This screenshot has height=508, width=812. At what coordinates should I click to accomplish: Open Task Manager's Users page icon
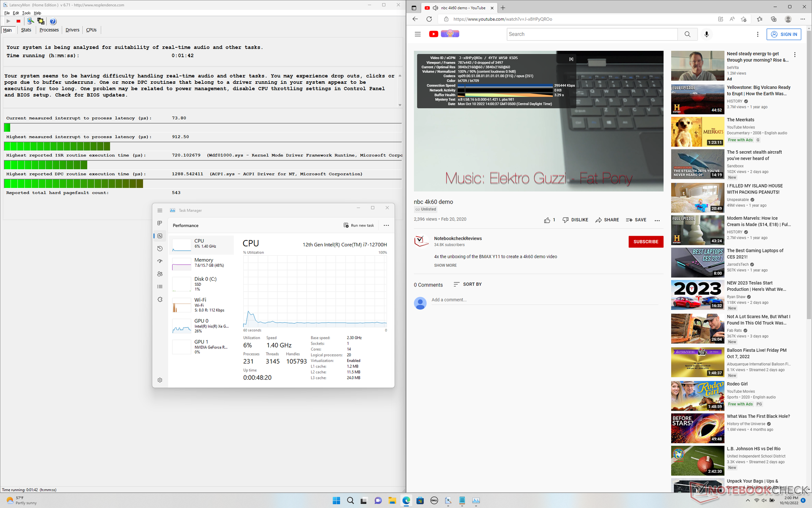click(160, 274)
